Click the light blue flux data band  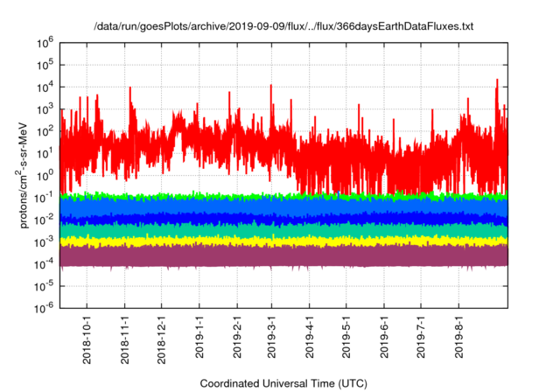pos(283,206)
